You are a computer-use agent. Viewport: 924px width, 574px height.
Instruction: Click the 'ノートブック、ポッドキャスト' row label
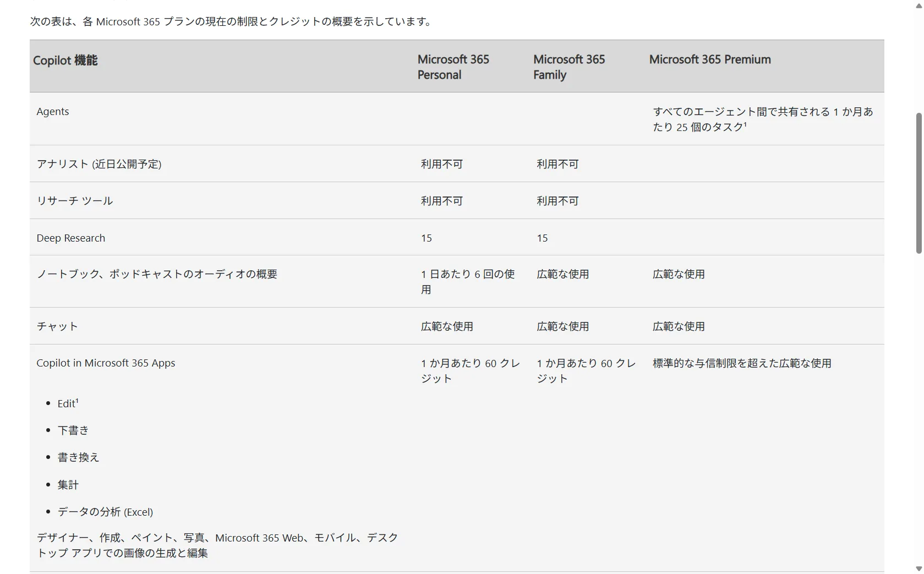coord(157,274)
